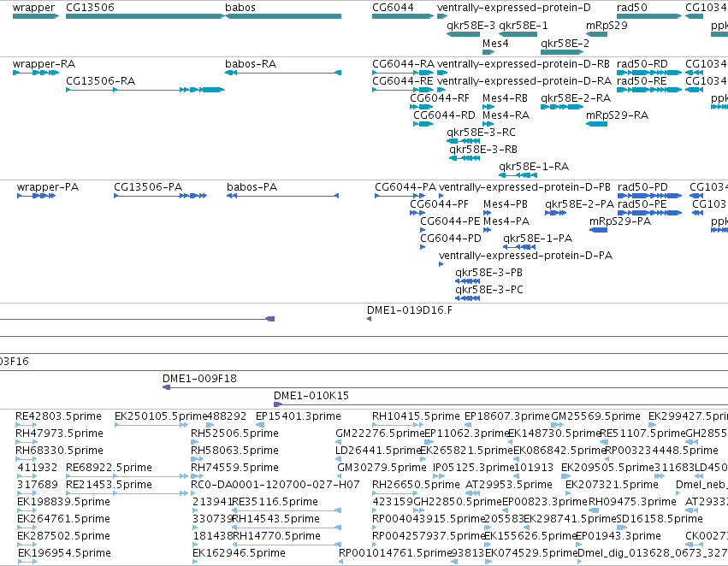The image size is (728, 566).
Task: Select the wrapper-PA protein label
Action: tap(48, 187)
